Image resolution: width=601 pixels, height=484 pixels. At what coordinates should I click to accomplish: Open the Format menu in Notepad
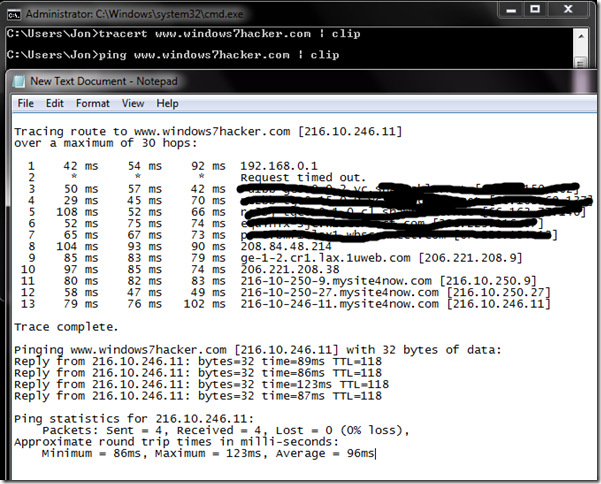click(x=93, y=103)
